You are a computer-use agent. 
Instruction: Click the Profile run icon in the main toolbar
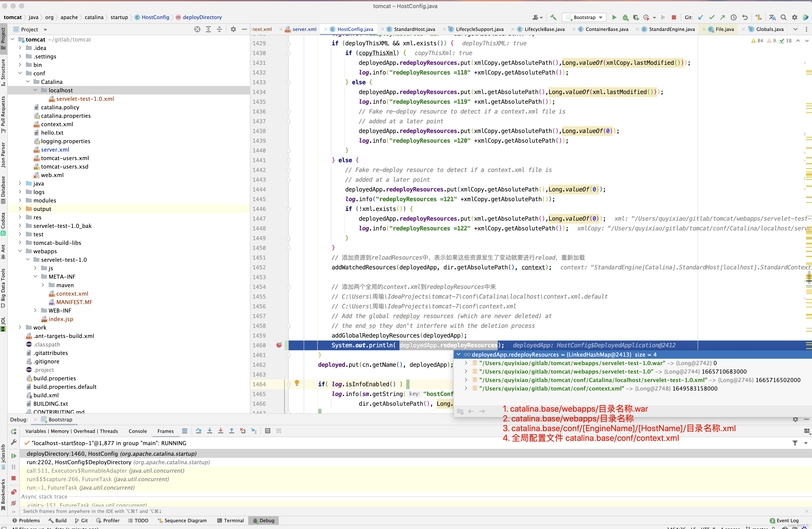tap(647, 17)
